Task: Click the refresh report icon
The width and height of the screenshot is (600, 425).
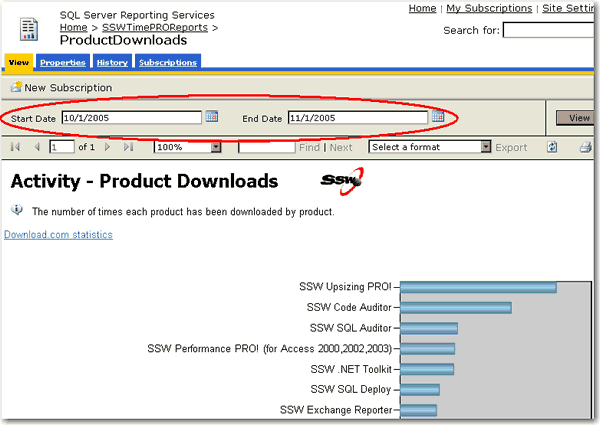Action: [552, 147]
